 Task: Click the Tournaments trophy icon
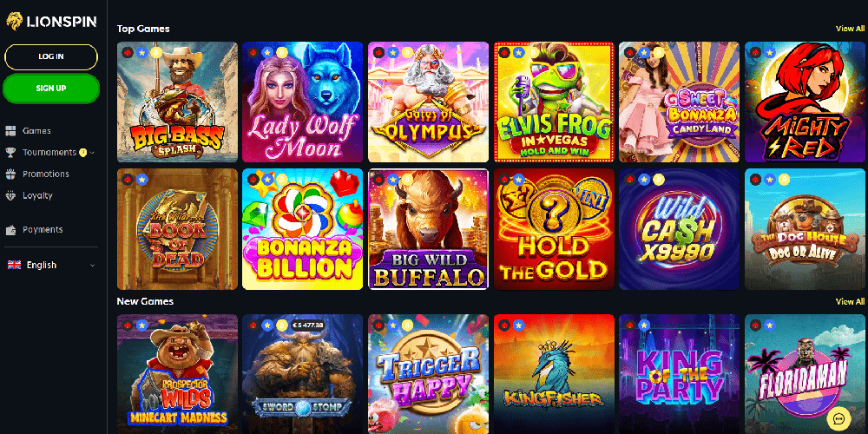pyautogui.click(x=10, y=152)
